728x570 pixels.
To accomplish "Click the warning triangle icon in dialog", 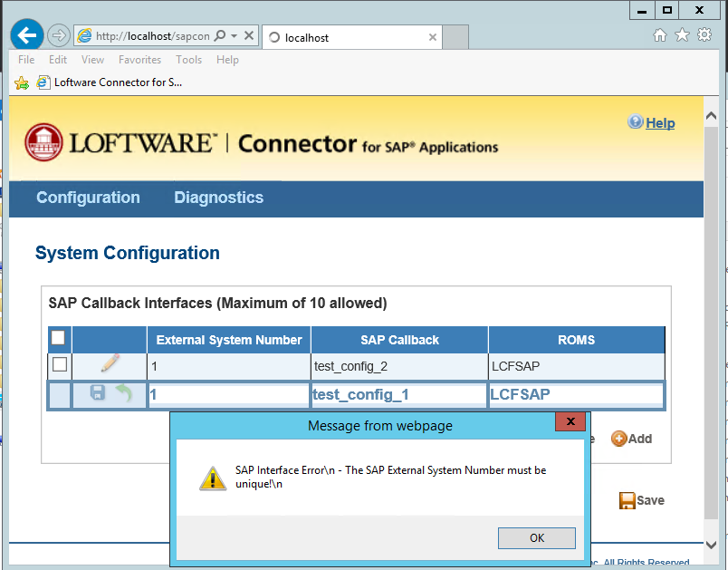I will click(213, 478).
